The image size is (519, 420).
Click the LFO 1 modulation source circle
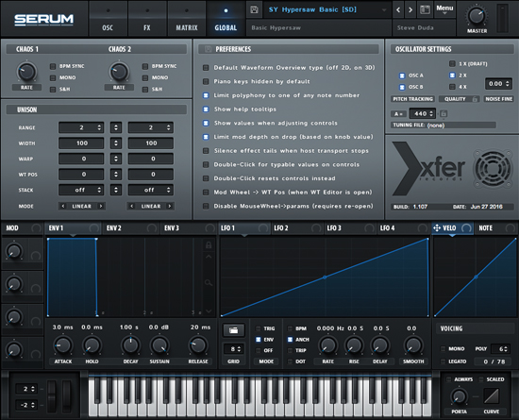click(263, 228)
